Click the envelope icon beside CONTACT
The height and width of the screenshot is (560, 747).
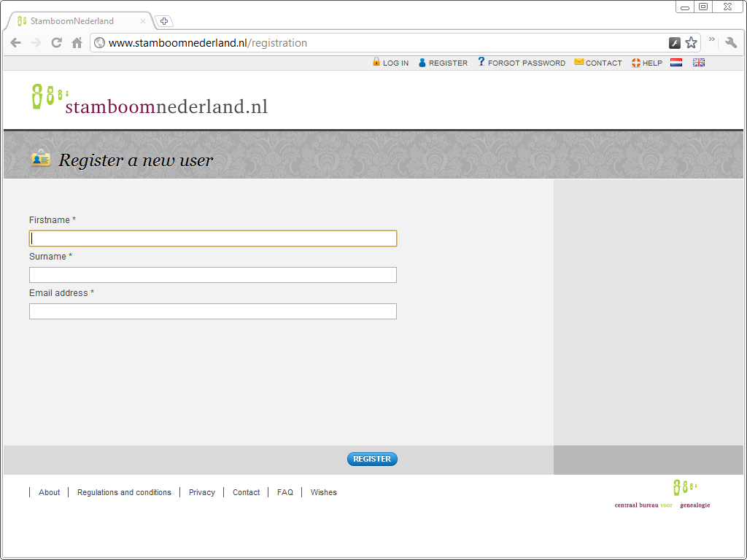578,62
